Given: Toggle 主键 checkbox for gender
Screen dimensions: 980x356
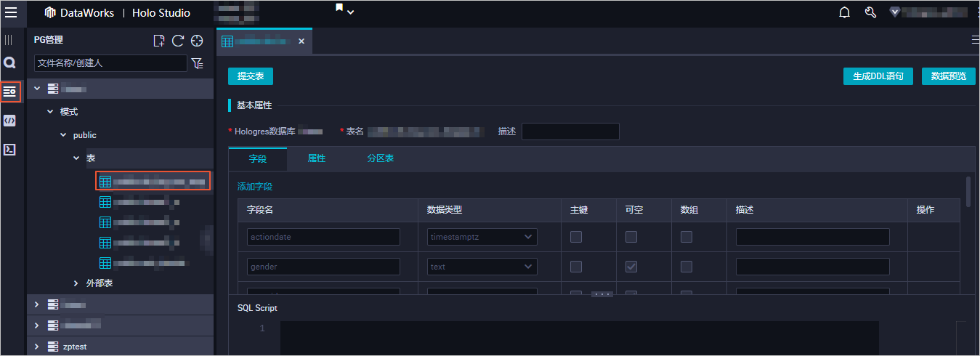Looking at the screenshot, I should click(x=576, y=267).
